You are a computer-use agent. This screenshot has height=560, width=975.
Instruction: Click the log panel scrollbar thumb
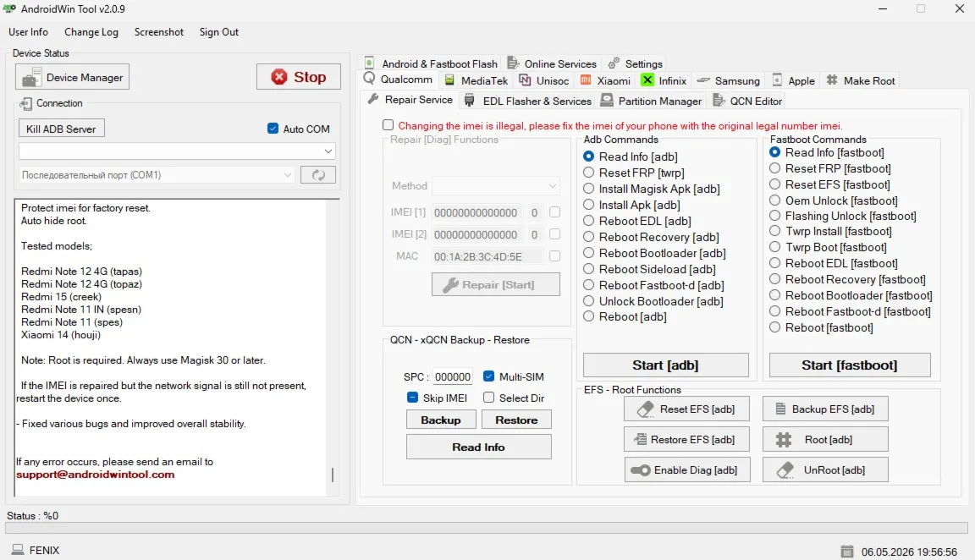tap(333, 475)
